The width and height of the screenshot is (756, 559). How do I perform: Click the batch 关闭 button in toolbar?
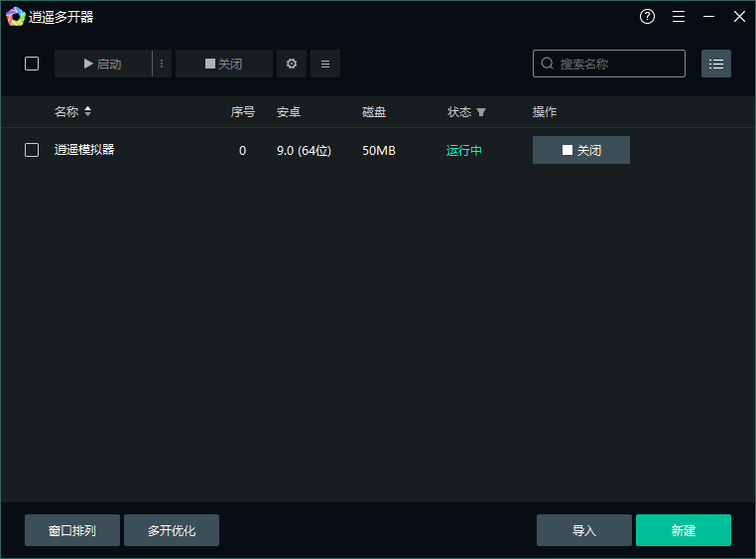click(x=224, y=64)
